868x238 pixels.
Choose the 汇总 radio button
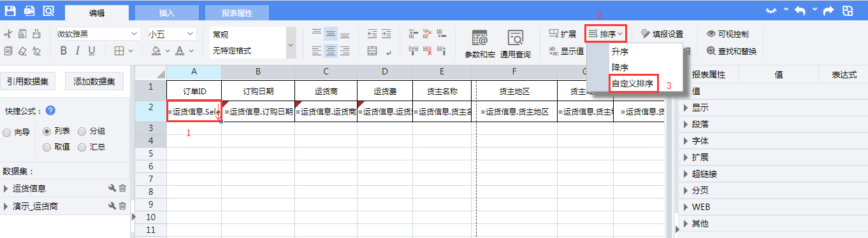click(x=82, y=147)
